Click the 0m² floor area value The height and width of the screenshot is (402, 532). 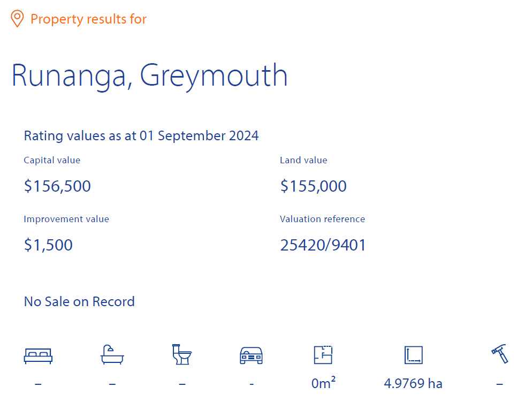pyautogui.click(x=323, y=383)
